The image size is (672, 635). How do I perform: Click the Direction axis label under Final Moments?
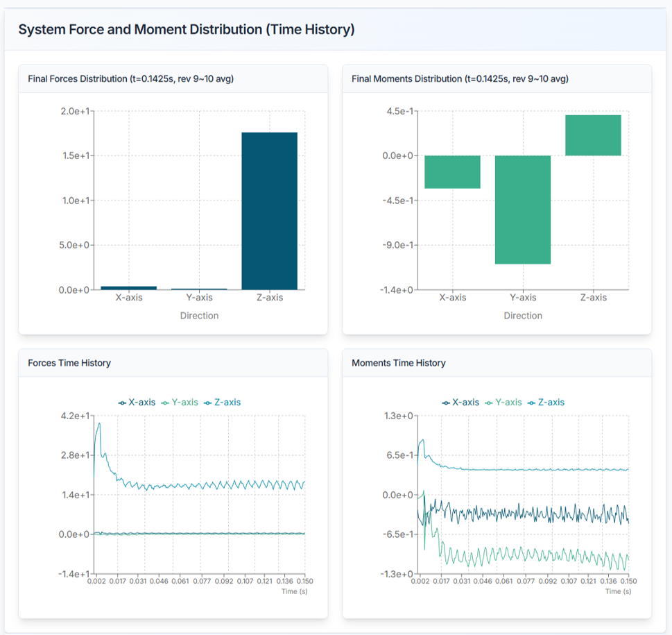point(523,316)
